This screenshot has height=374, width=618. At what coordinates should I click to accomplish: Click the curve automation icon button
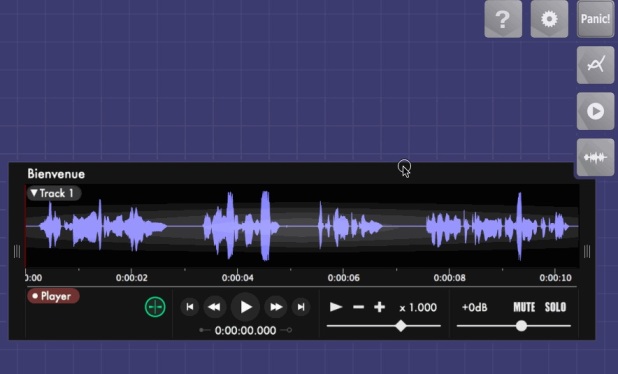click(595, 65)
